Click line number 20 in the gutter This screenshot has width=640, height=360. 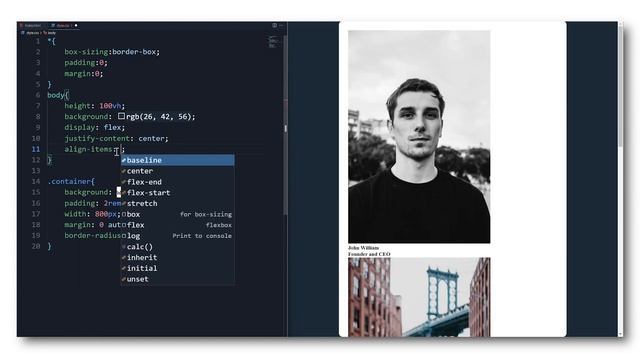coord(36,246)
